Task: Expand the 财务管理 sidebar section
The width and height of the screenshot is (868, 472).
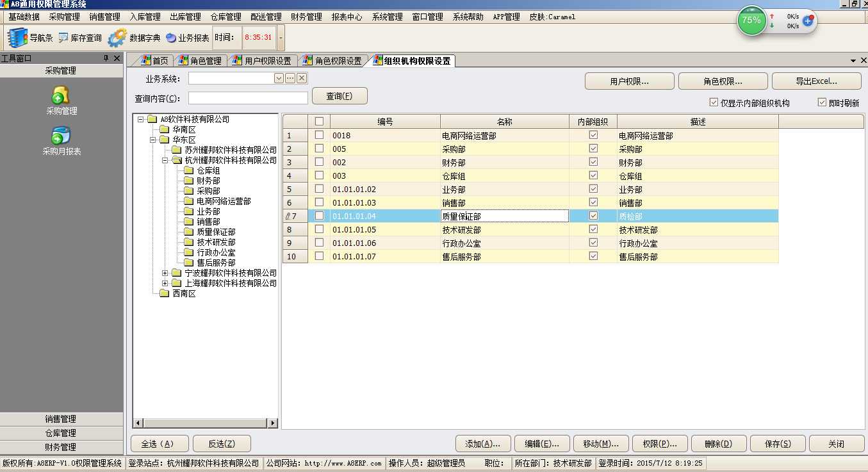Action: click(61, 447)
